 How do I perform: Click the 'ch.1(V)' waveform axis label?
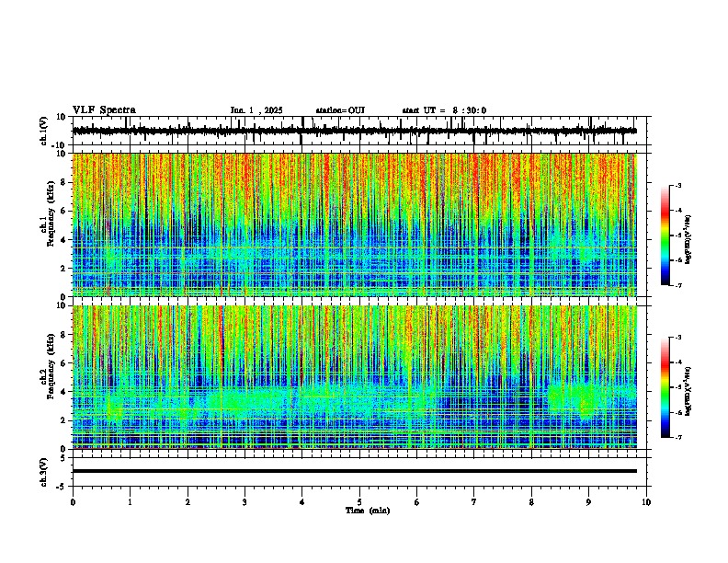click(x=44, y=131)
